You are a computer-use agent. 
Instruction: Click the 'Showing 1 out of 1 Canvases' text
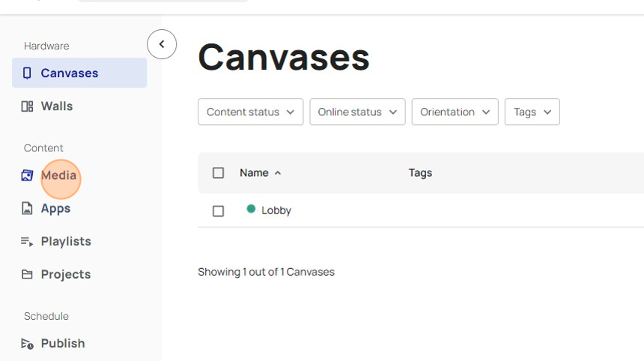(266, 272)
